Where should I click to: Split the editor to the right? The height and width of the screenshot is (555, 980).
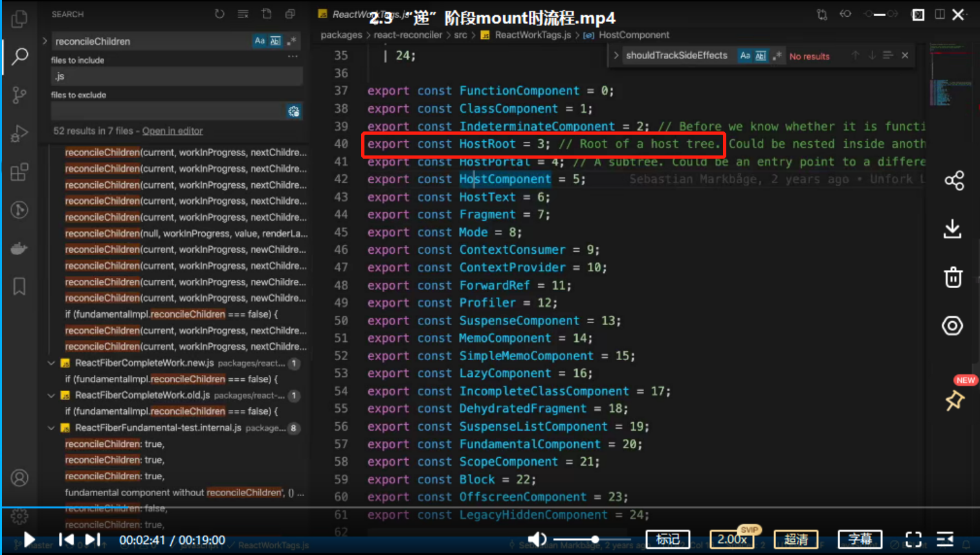click(x=940, y=14)
